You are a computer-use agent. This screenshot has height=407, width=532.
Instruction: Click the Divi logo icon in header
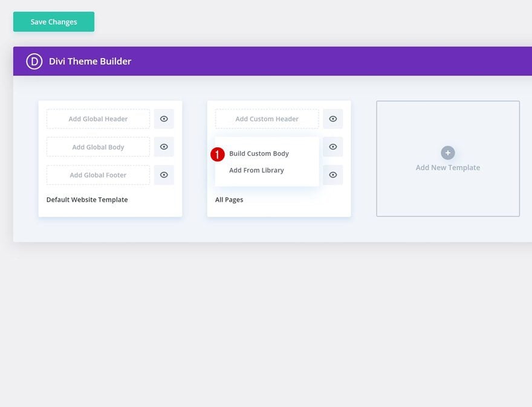click(x=34, y=62)
